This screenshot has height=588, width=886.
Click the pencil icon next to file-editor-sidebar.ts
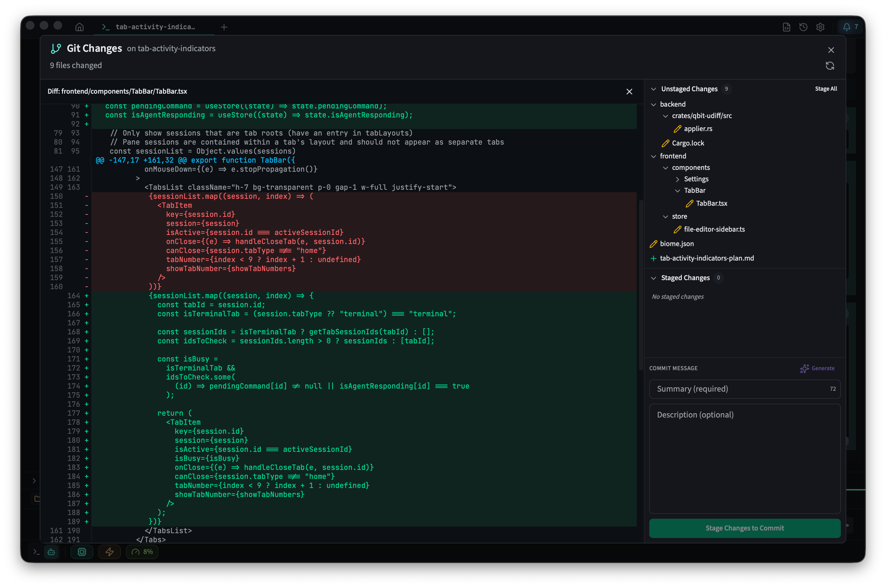(677, 230)
